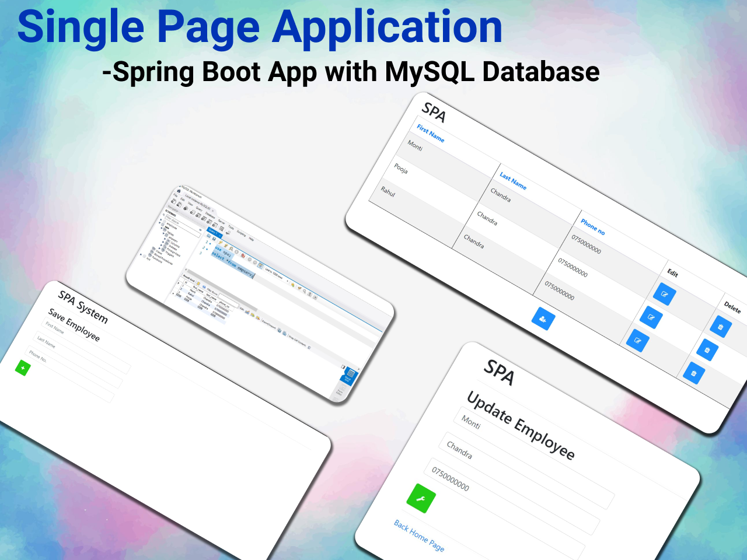Click the green plus button under Save Employee
747x560 pixels.
23,367
